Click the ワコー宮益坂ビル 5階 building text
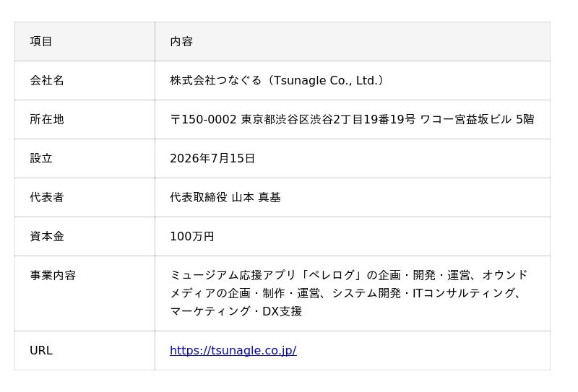The height and width of the screenshot is (392, 578). click(x=478, y=119)
